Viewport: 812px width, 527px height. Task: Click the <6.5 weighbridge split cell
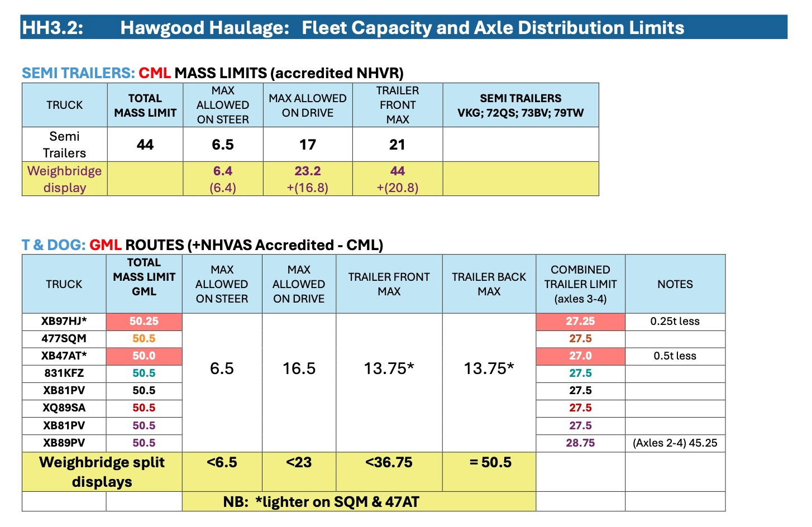click(x=222, y=472)
